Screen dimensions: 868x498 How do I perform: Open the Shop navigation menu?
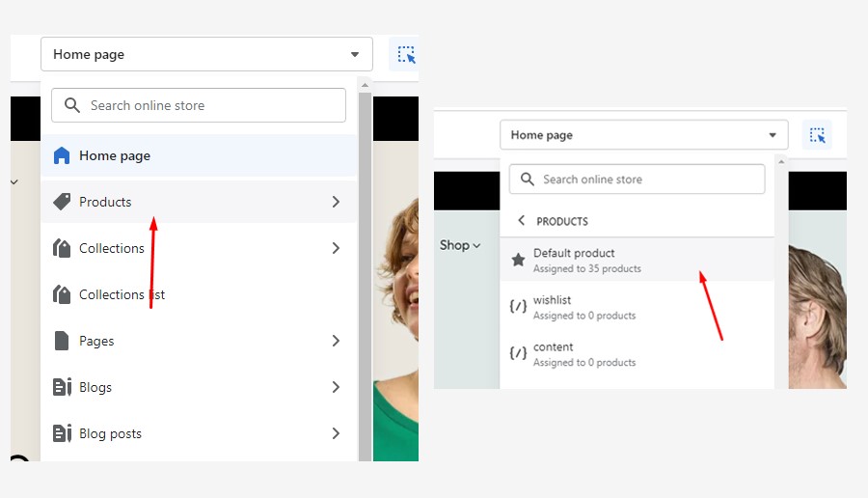click(x=460, y=245)
